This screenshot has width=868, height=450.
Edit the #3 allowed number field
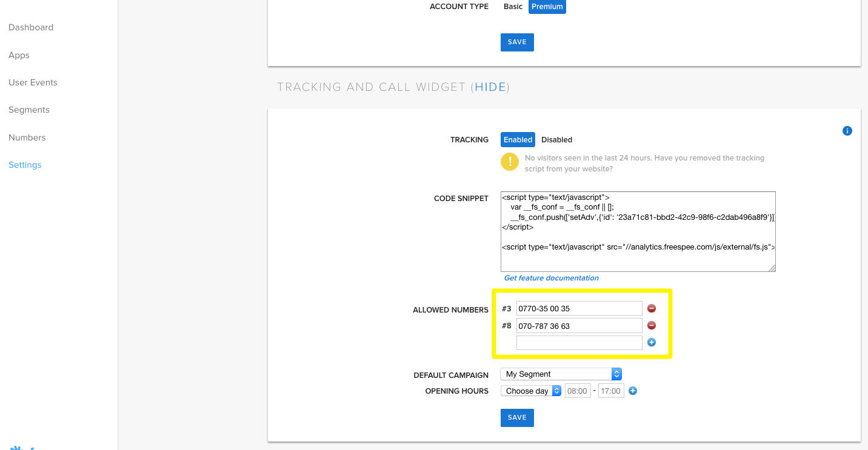579,308
